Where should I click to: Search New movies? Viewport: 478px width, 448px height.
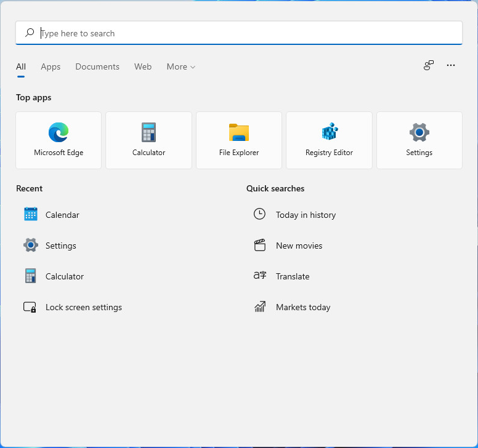pyautogui.click(x=299, y=246)
